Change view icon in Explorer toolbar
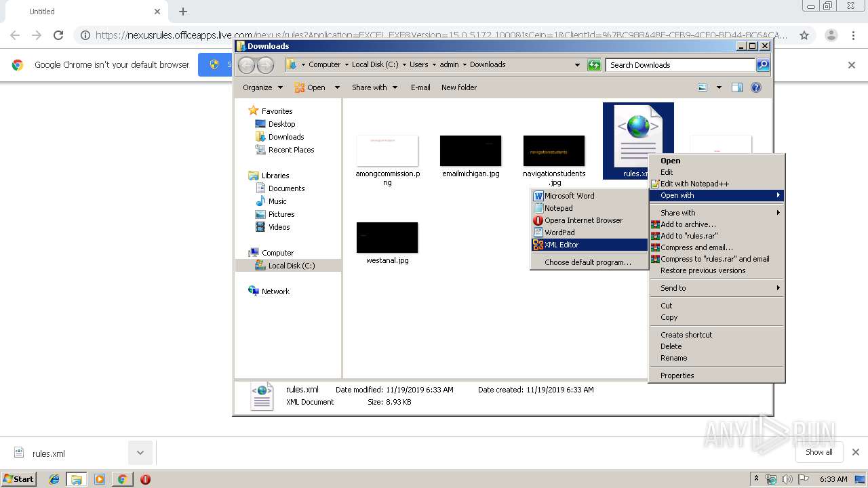 (x=703, y=87)
